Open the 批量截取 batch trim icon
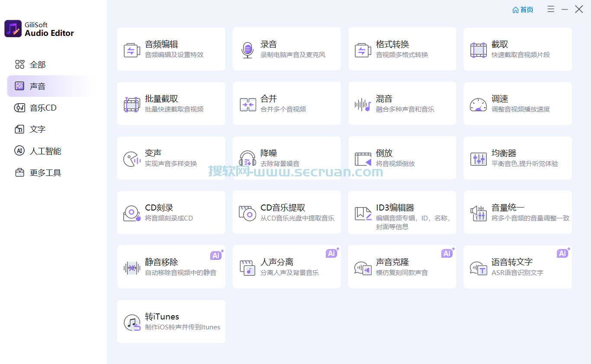591x364 pixels. (x=132, y=105)
